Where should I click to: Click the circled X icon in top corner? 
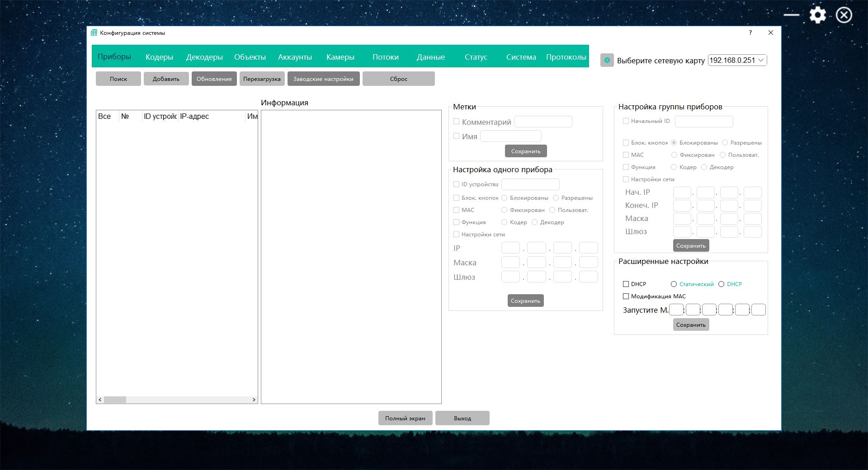[x=844, y=15]
